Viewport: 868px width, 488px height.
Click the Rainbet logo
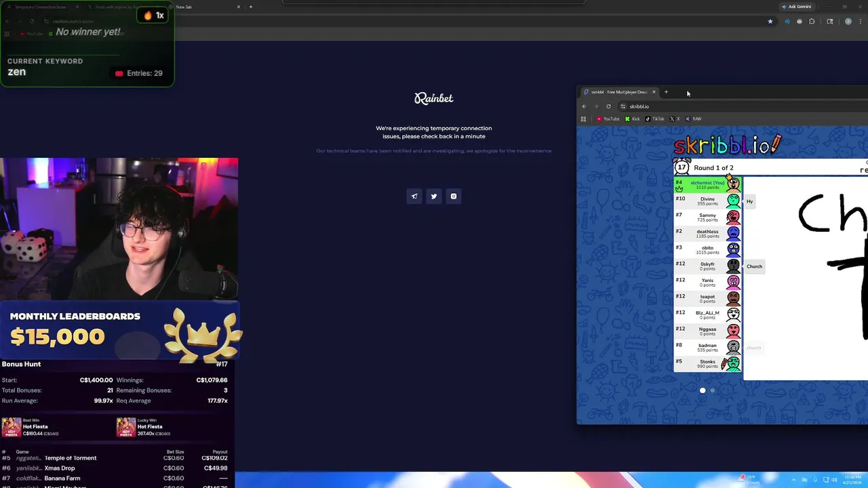click(434, 99)
